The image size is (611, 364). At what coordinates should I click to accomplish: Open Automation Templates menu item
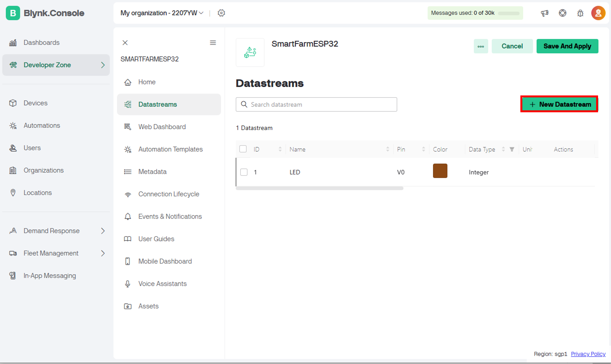click(x=169, y=149)
